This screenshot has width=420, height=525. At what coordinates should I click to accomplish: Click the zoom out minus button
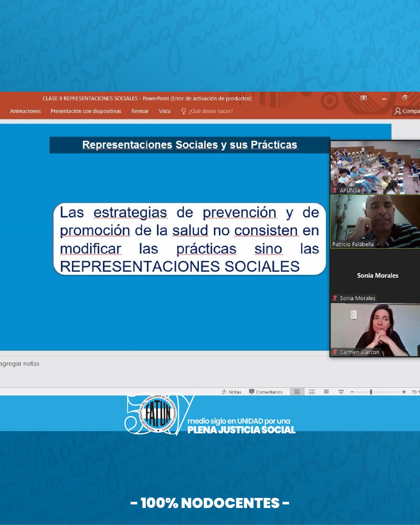coord(352,392)
